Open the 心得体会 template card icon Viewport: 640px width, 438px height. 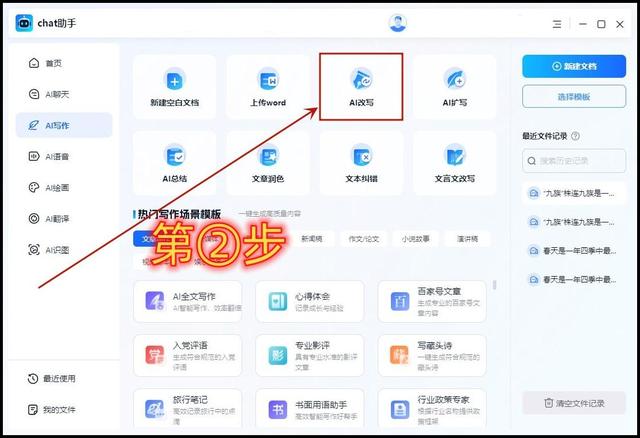point(278,301)
